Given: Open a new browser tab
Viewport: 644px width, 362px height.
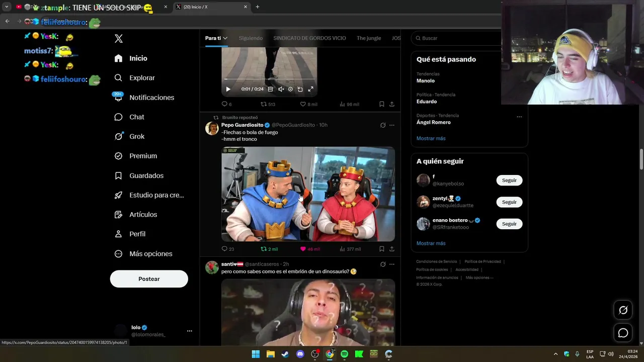Looking at the screenshot, I should (258, 7).
